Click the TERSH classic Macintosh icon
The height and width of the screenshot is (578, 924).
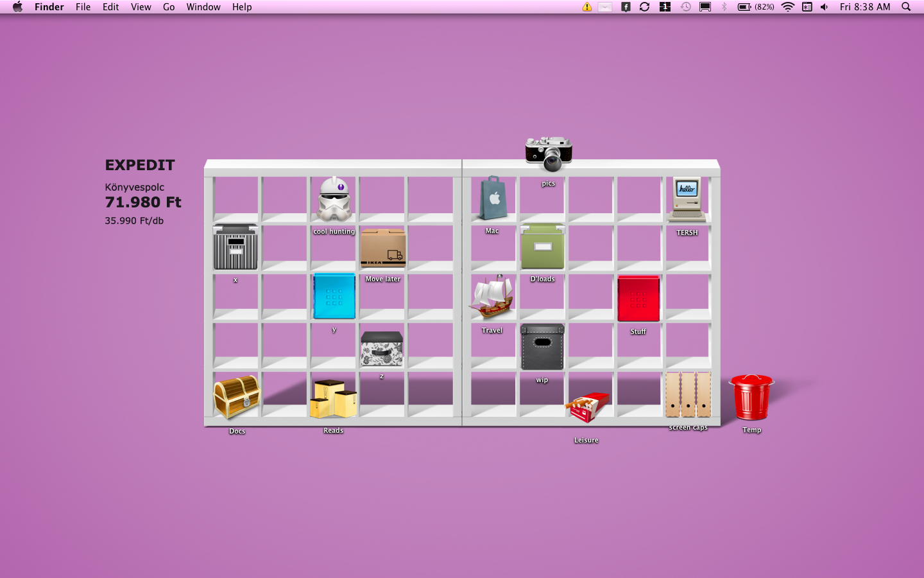(x=687, y=200)
